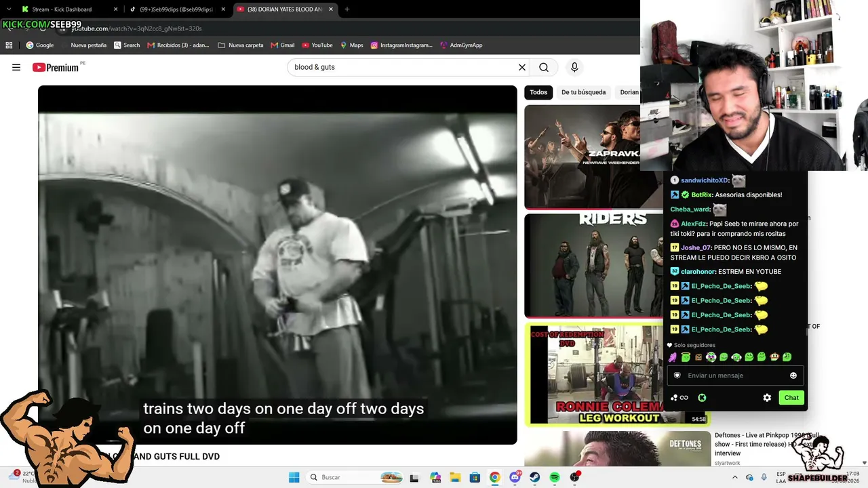The image size is (868, 488).
Task: Open Task View on the taskbar
Action: pos(414,477)
